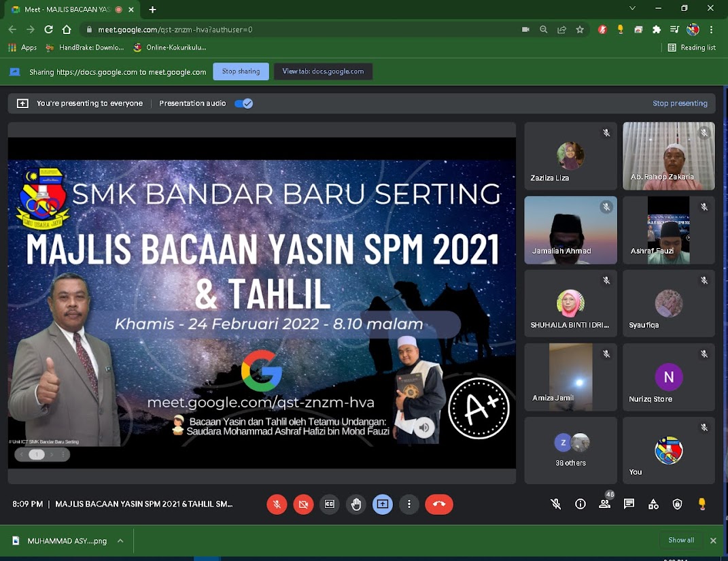Go back in browser
This screenshot has height=561, width=728.
tap(12, 30)
